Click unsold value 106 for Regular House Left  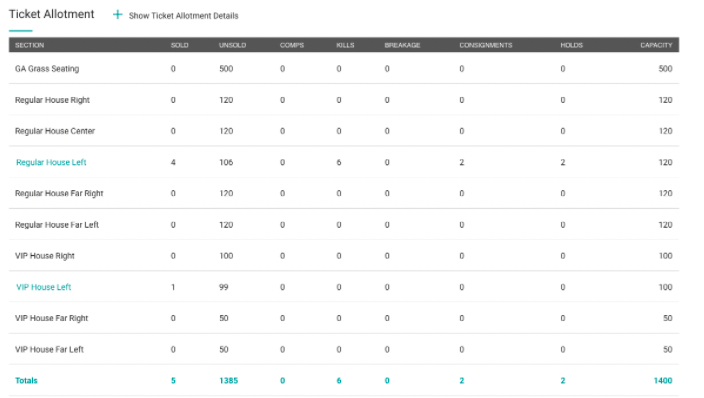(x=226, y=162)
